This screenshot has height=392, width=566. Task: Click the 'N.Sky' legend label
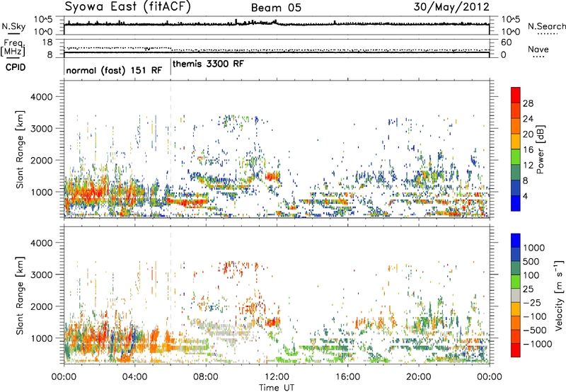click(x=13, y=26)
